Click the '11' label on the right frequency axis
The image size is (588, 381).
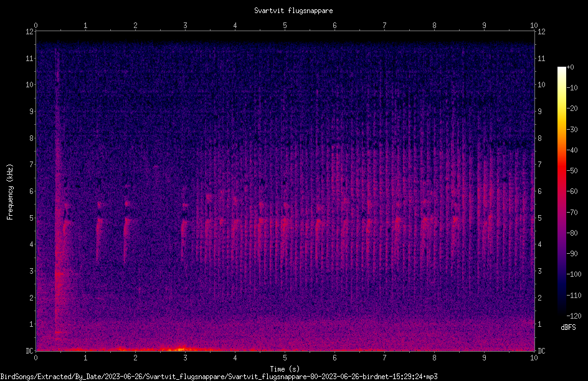pos(541,58)
